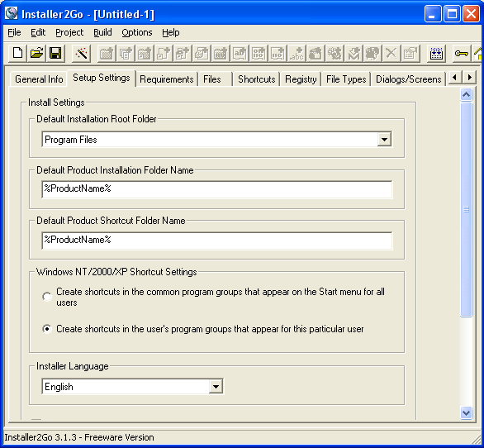Open the Options menu
The height and width of the screenshot is (448, 484).
click(x=137, y=32)
